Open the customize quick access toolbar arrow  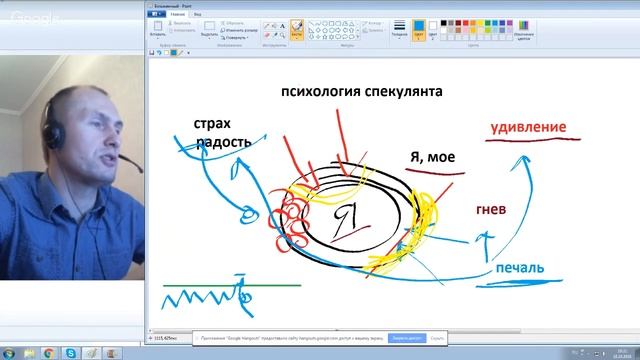pyautogui.click(x=189, y=53)
